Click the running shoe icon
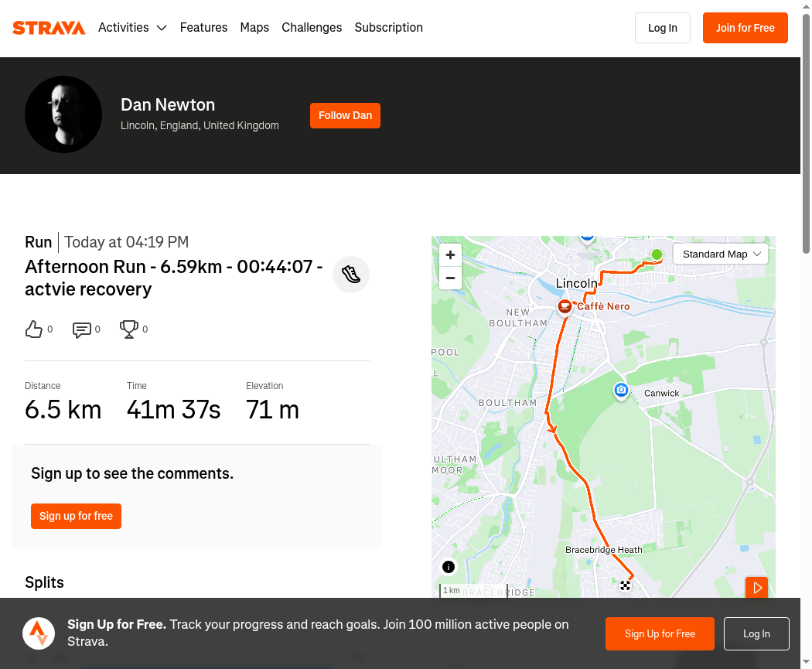Screen dimensions: 812x669 [x=351, y=275]
